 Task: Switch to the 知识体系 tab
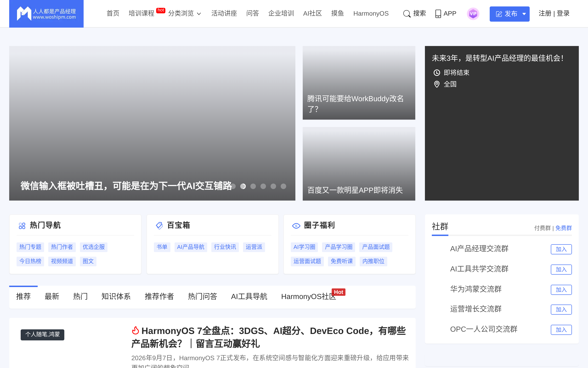[116, 296]
